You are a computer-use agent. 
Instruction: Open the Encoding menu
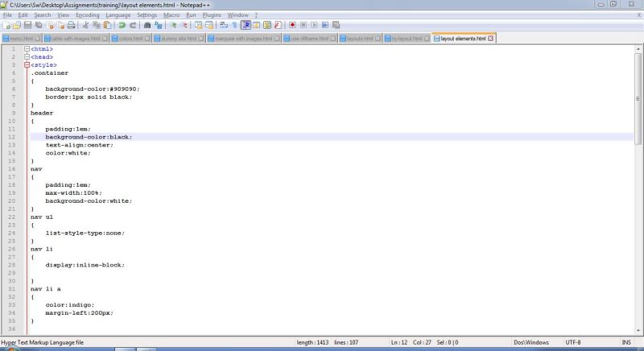[88, 14]
